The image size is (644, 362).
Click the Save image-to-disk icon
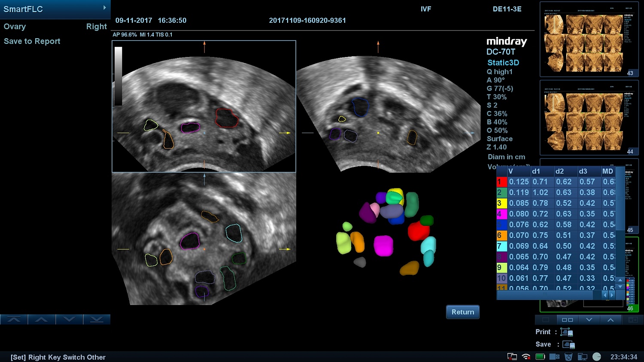[568, 344]
